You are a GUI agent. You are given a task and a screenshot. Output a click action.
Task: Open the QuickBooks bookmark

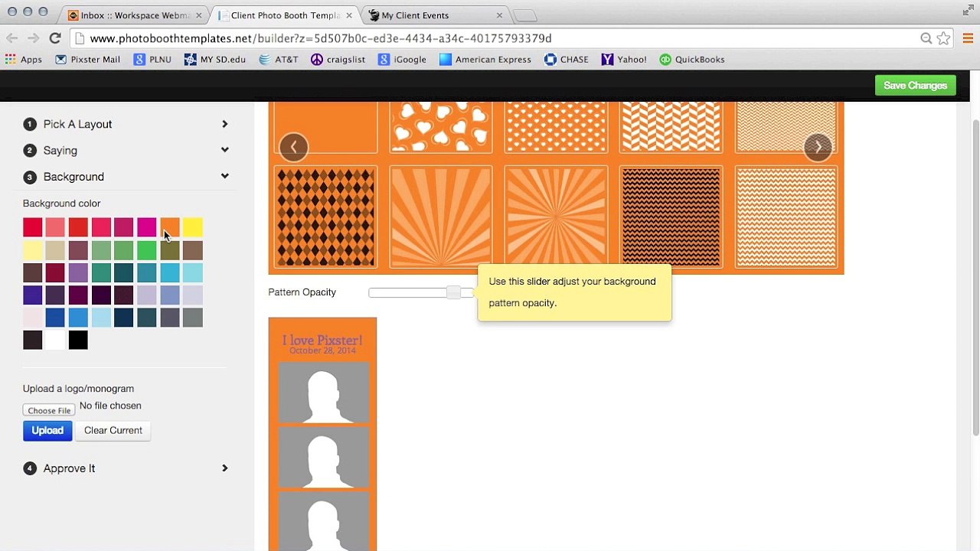coord(692,60)
